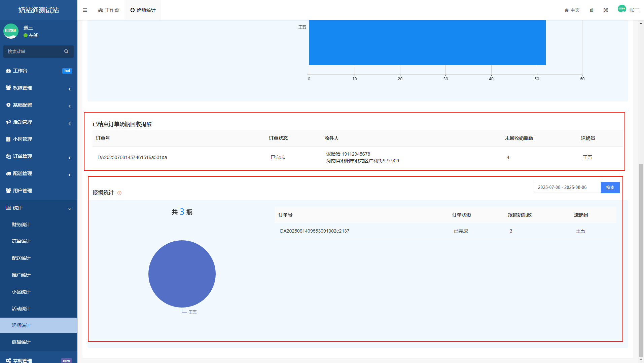644x363 pixels.
Task: Open 小区管理 in the sidebar
Action: coord(23,139)
